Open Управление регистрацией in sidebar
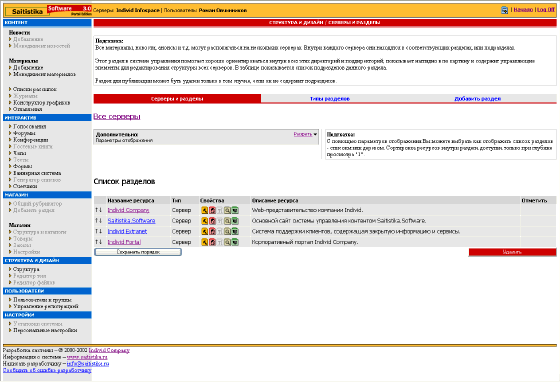 (46, 306)
